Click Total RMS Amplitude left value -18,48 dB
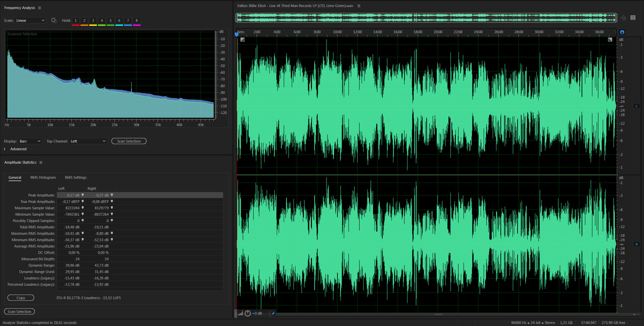Viewport: 644px width, 326px height. point(72,227)
